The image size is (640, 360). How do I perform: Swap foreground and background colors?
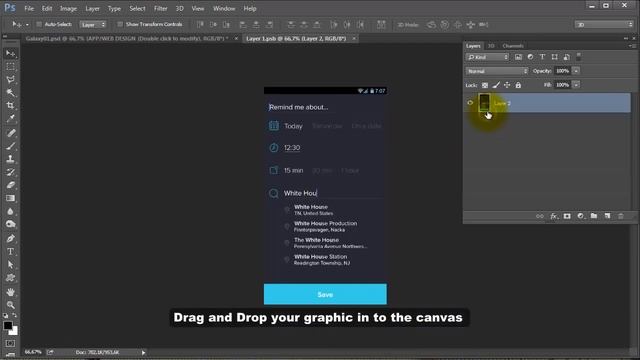coord(15,316)
